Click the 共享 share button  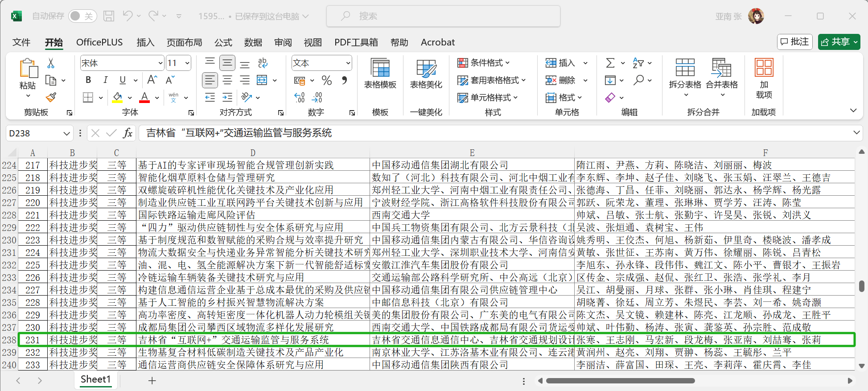[x=839, y=42]
